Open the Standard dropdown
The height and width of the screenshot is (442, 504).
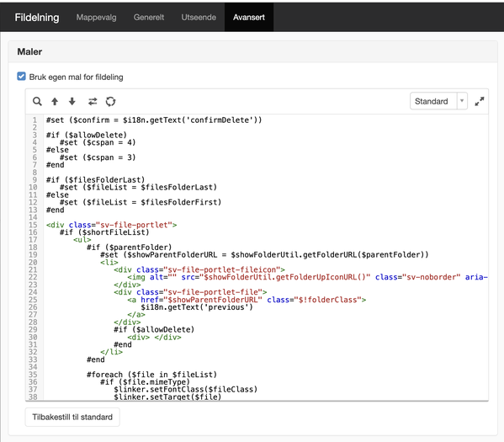(x=438, y=101)
